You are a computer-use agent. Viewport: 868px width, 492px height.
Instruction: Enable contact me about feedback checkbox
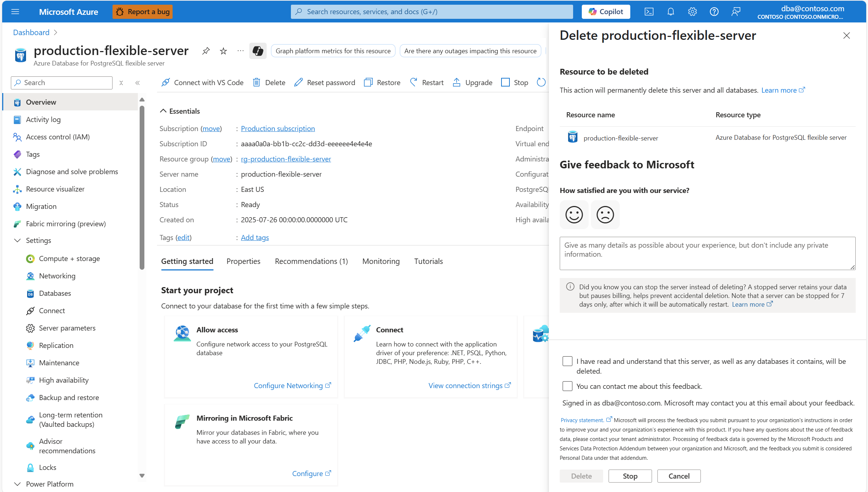coord(567,386)
